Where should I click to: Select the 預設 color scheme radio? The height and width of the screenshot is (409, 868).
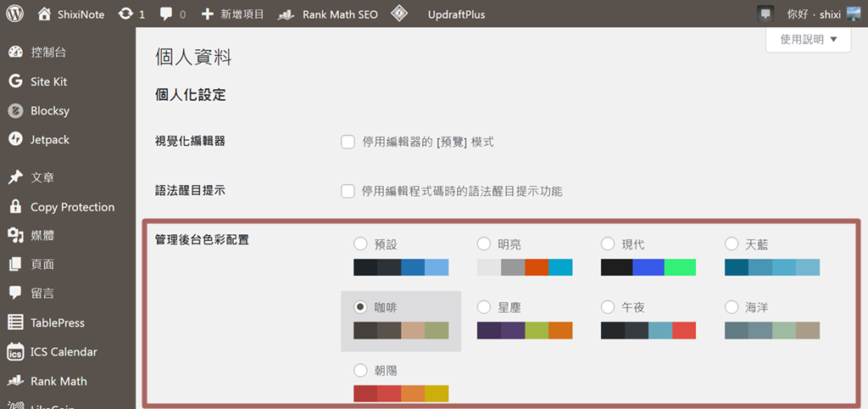[360, 244]
